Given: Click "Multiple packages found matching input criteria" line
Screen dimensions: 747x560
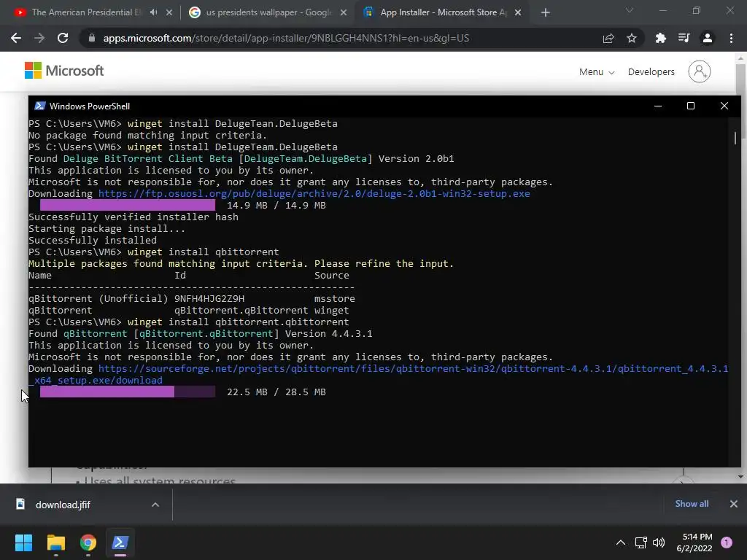Looking at the screenshot, I should [241, 264].
